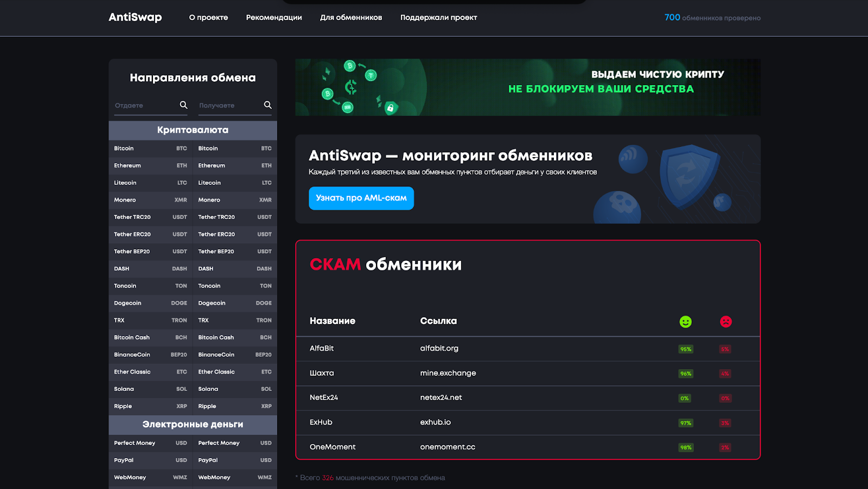Select Bitcoin Cash BCH in receive column
Viewport: 868px width, 489px height.
(x=235, y=337)
